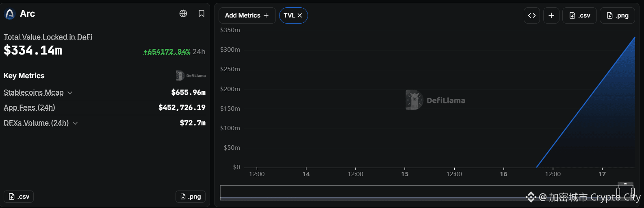Click App Fees (24h) label
The image size is (644, 208).
[x=29, y=107]
